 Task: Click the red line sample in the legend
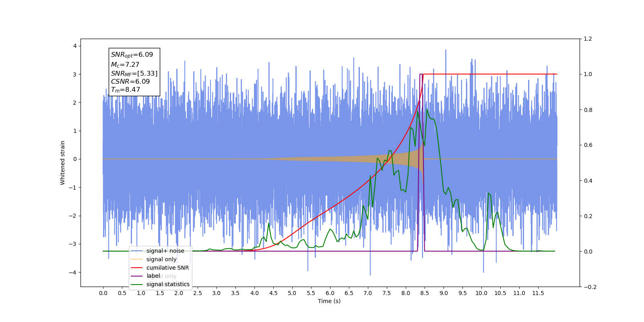click(137, 268)
